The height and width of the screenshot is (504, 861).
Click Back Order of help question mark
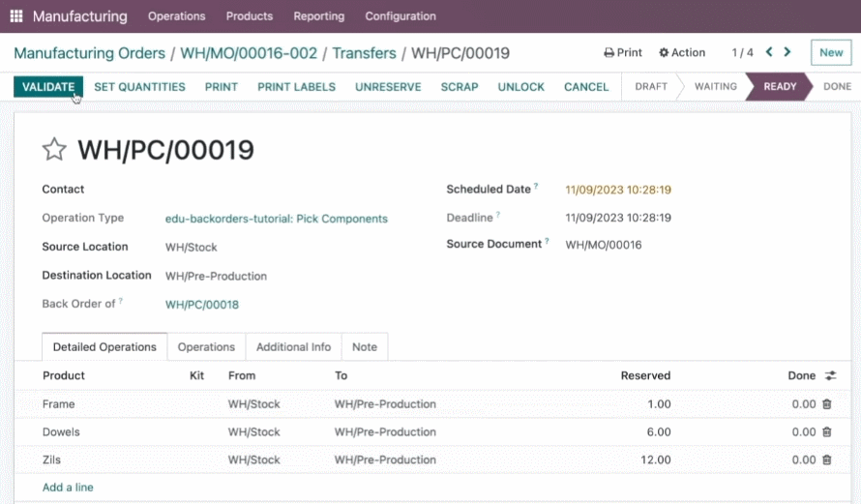[121, 301]
